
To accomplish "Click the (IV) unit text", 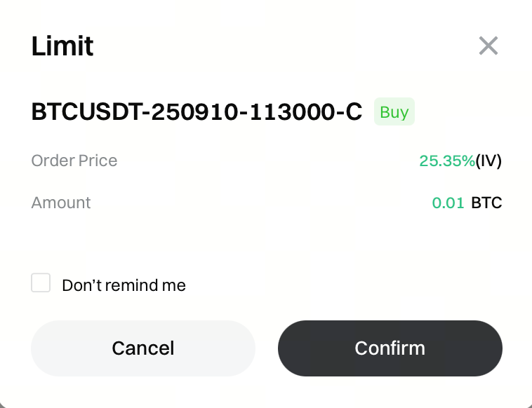I will point(489,161).
